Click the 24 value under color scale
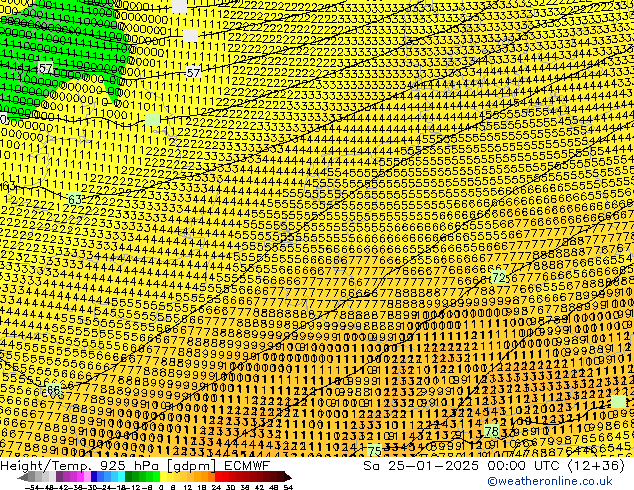The width and height of the screenshot is (634, 490). pyautogui.click(x=216, y=487)
